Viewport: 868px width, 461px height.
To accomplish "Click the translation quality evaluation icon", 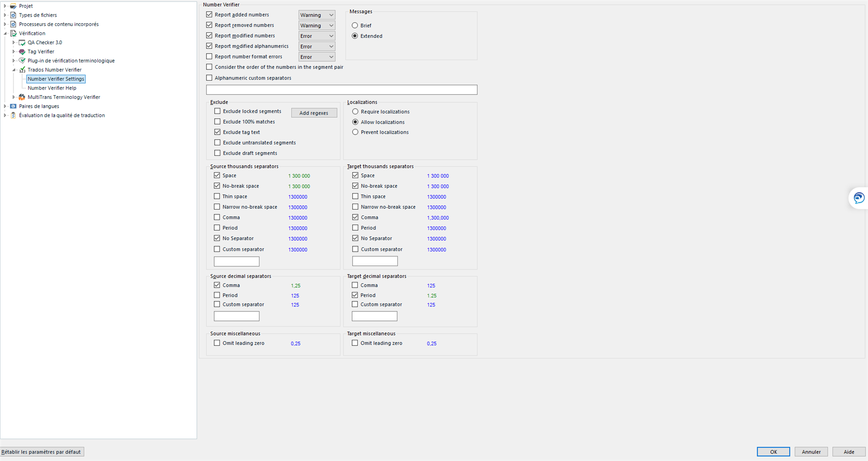I will (13, 115).
